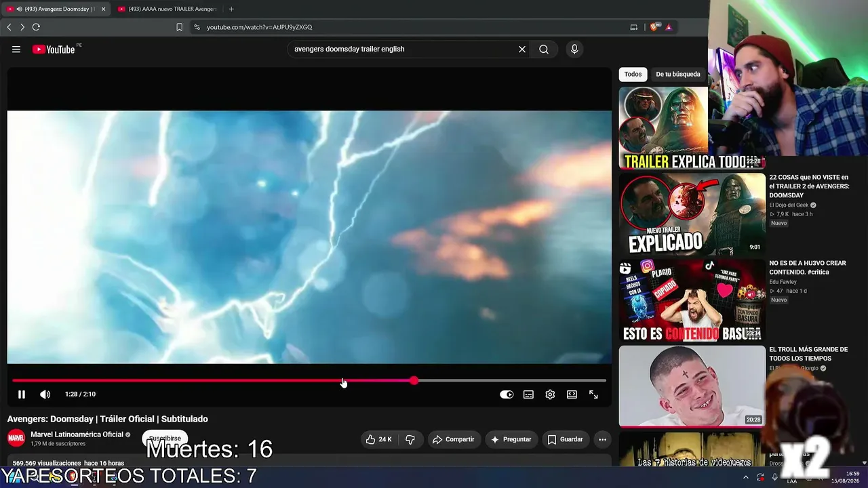This screenshot has width=868, height=488.
Task: Dislike the Avengers trailer video
Action: tap(410, 439)
